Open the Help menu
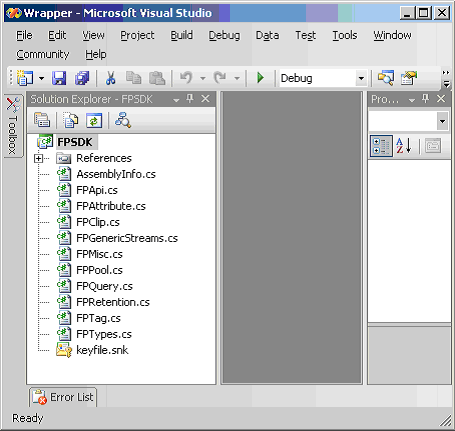The width and height of the screenshot is (455, 431). coord(96,54)
